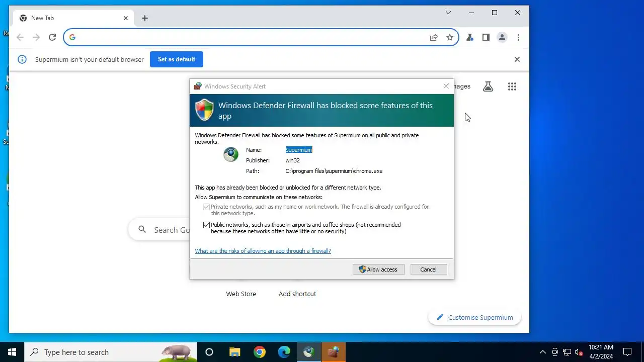644x362 pixels.
Task: Bookmark this tab with the star icon
Action: coord(450,37)
